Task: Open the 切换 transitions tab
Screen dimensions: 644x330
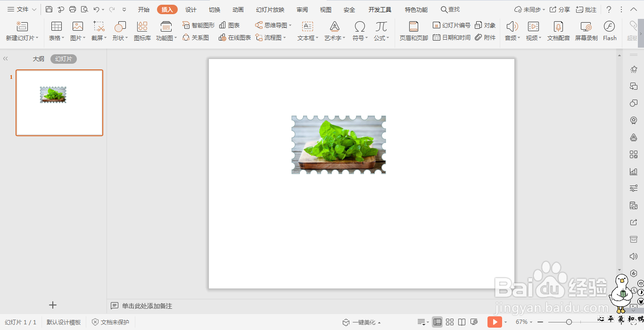Action: (x=215, y=9)
